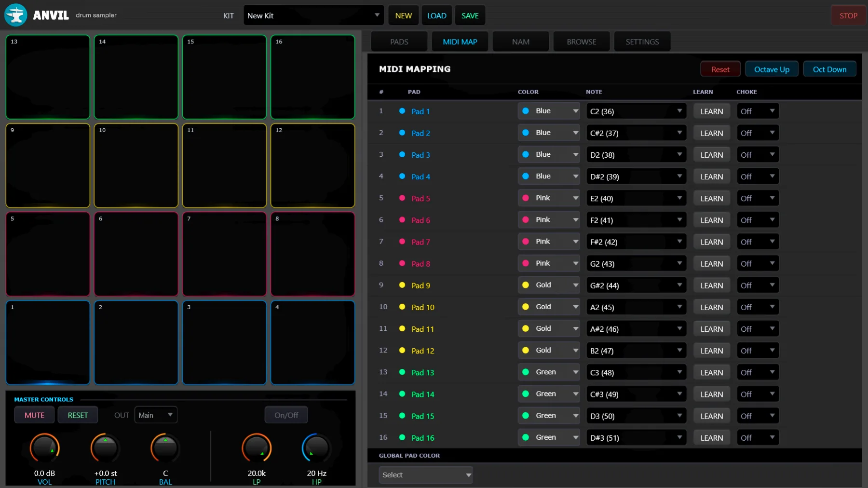Screen dimensions: 868x488
Task: Open the note dropdown showing C3 (48)
Action: (636, 373)
